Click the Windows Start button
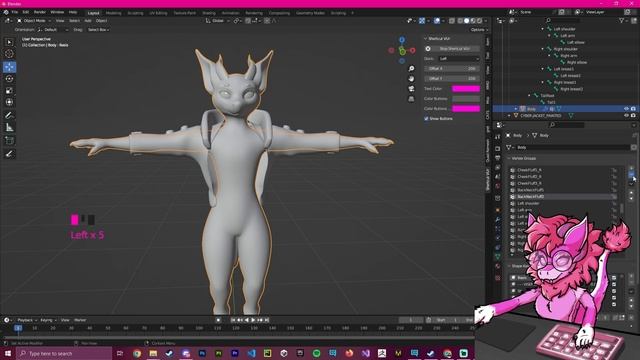The width and height of the screenshot is (640, 360). tap(7, 353)
